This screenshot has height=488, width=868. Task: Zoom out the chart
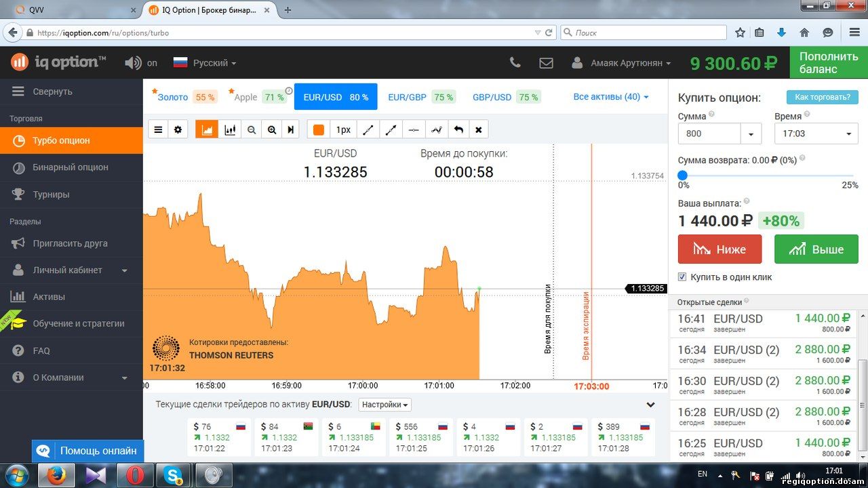coord(252,129)
